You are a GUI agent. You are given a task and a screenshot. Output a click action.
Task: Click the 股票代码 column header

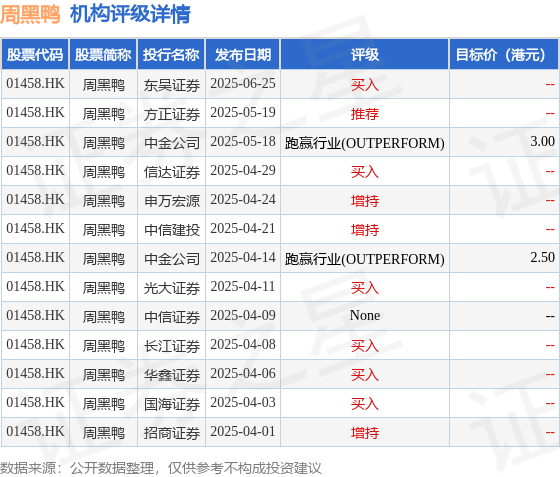click(x=35, y=55)
